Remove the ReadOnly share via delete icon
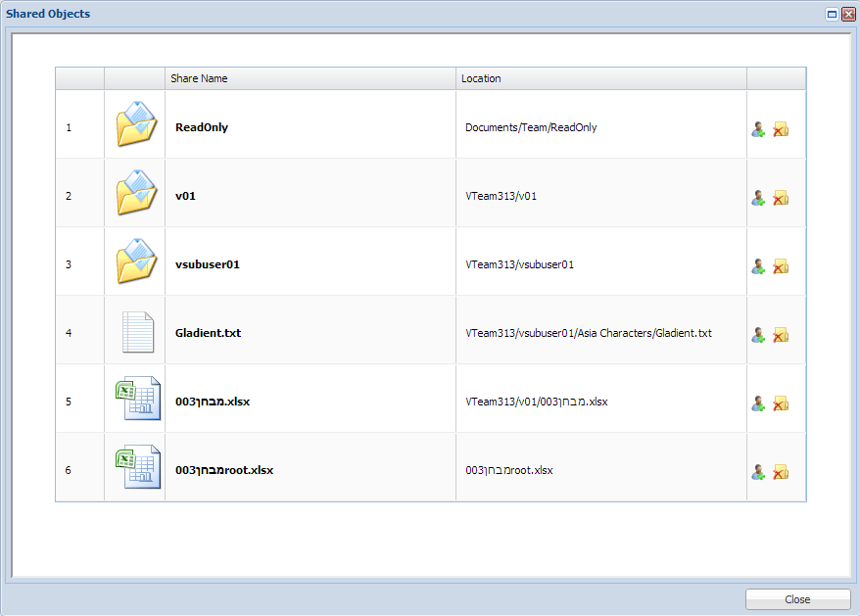 (x=781, y=129)
